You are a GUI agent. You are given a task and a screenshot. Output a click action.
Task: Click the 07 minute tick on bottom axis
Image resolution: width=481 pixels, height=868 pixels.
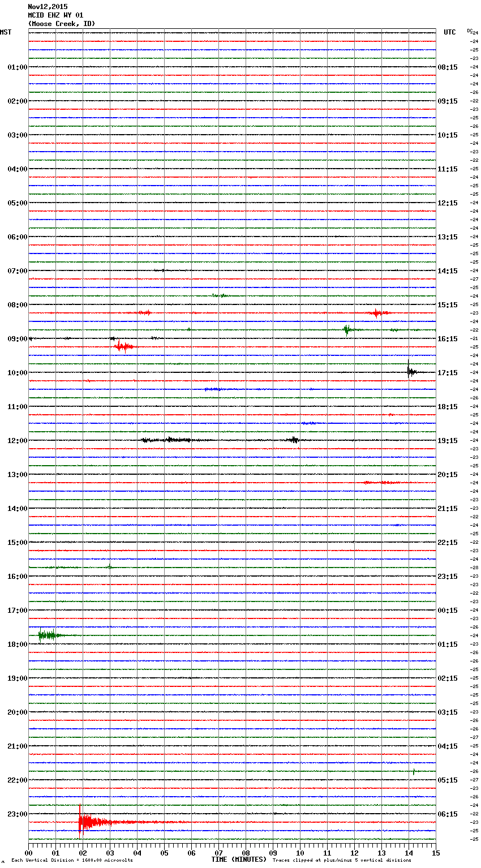coord(218,853)
